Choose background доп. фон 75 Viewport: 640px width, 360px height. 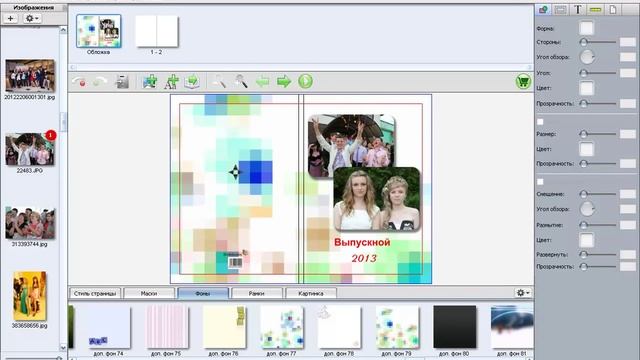pos(167,327)
